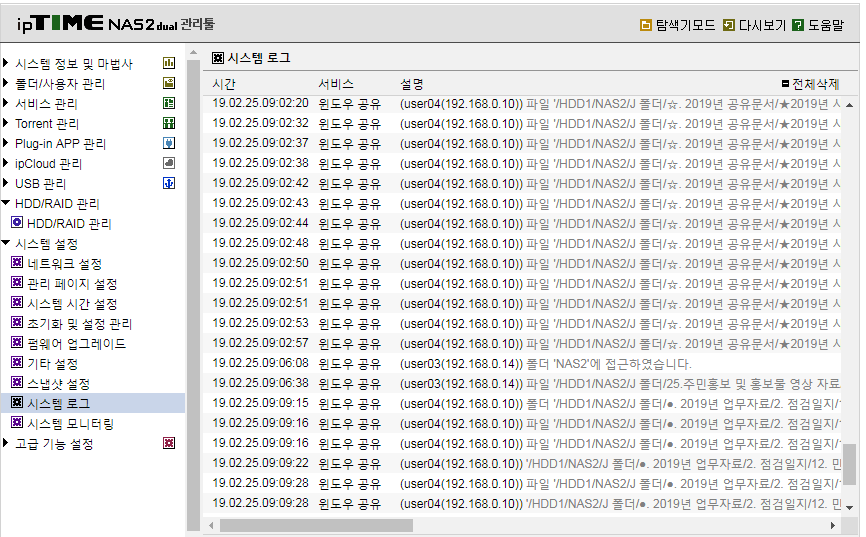Click the 탐색기모드 icon in header

[x=645, y=25]
